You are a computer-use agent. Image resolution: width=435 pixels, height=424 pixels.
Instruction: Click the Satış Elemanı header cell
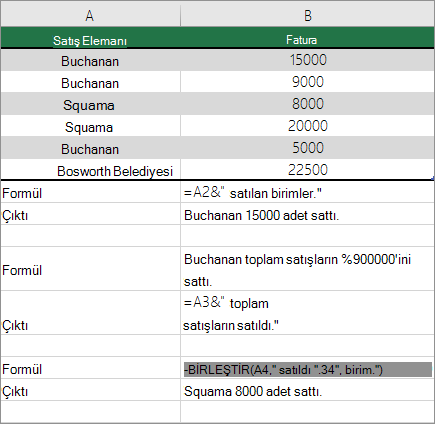coord(90,38)
